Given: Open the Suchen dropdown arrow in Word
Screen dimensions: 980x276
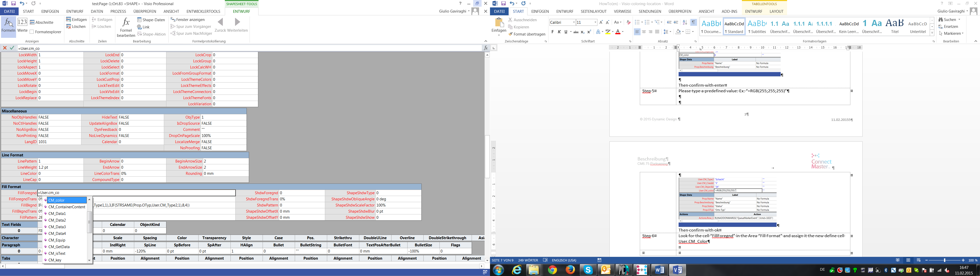Looking at the screenshot, I should (x=959, y=19).
